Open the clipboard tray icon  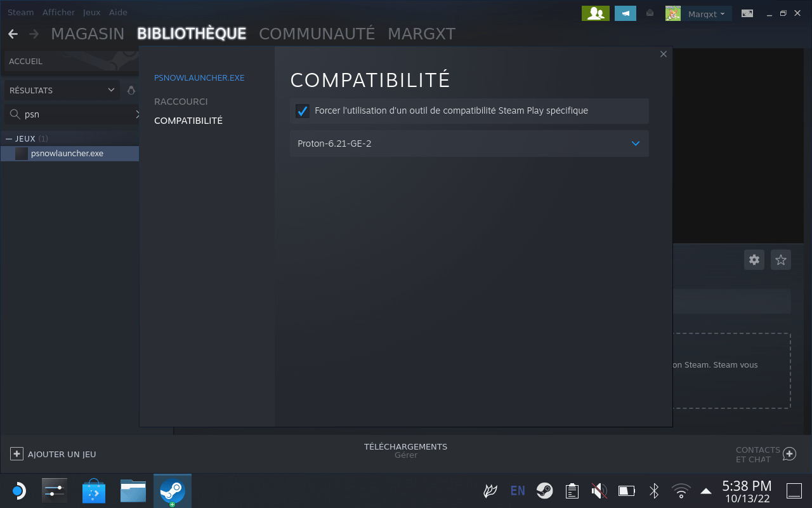(572, 491)
